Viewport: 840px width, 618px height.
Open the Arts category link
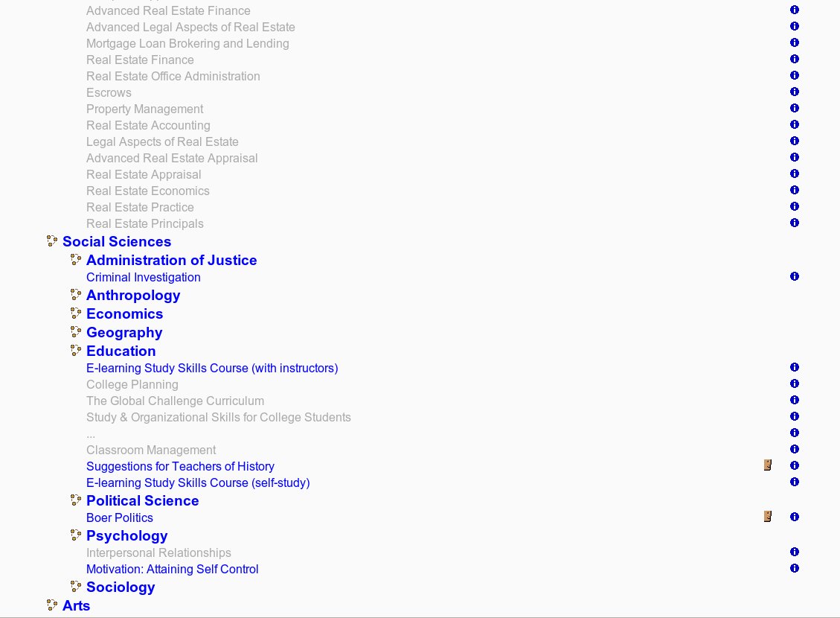coord(76,605)
